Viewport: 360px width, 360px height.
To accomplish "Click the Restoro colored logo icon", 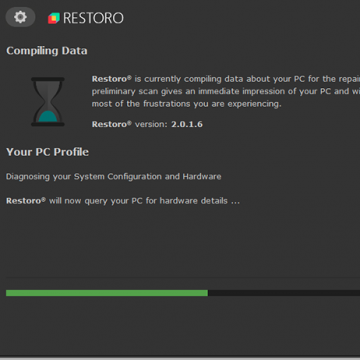I will (54, 18).
